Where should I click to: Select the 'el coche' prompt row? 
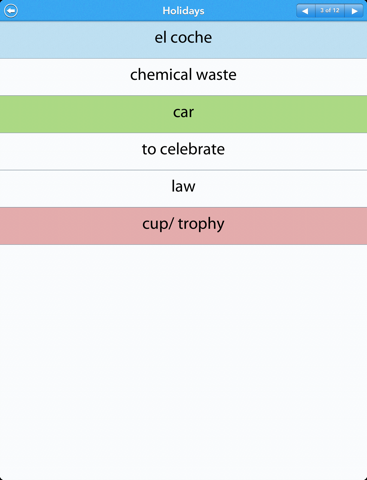[x=183, y=40]
